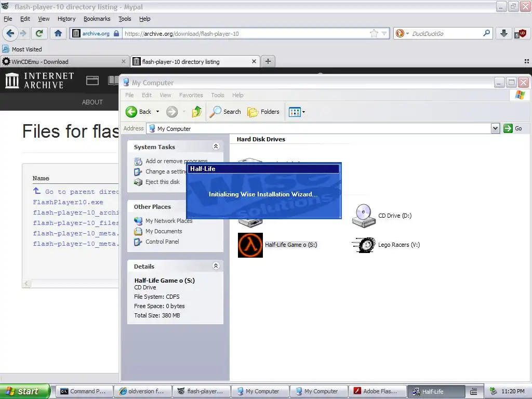Open the Internet Archive Web icon

pyautogui.click(x=92, y=81)
